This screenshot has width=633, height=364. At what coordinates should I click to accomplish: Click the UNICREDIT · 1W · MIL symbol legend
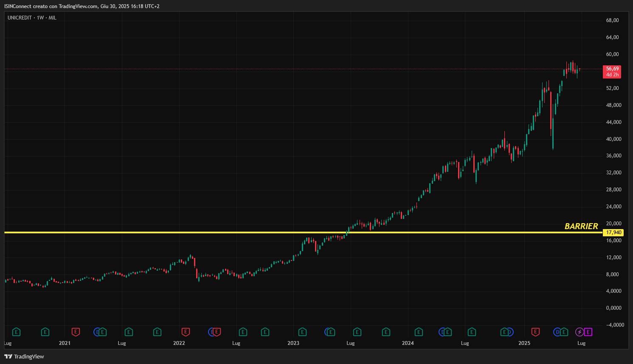(32, 18)
